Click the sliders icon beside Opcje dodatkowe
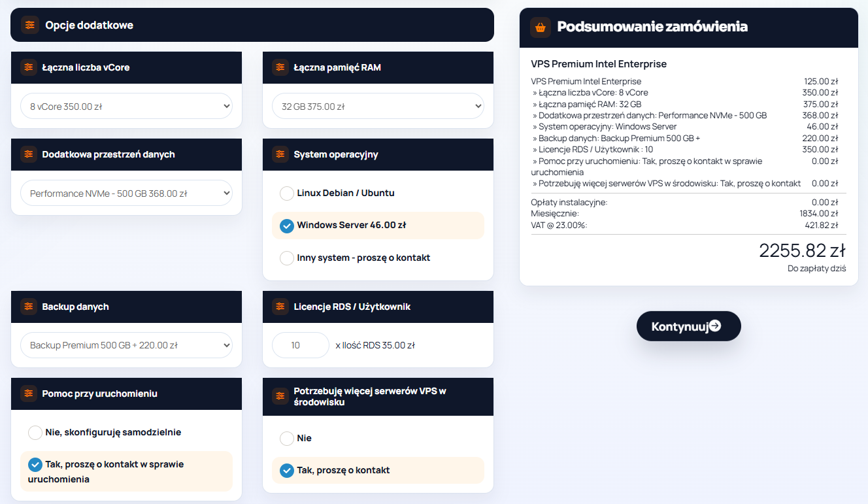868x504 pixels. [x=29, y=25]
